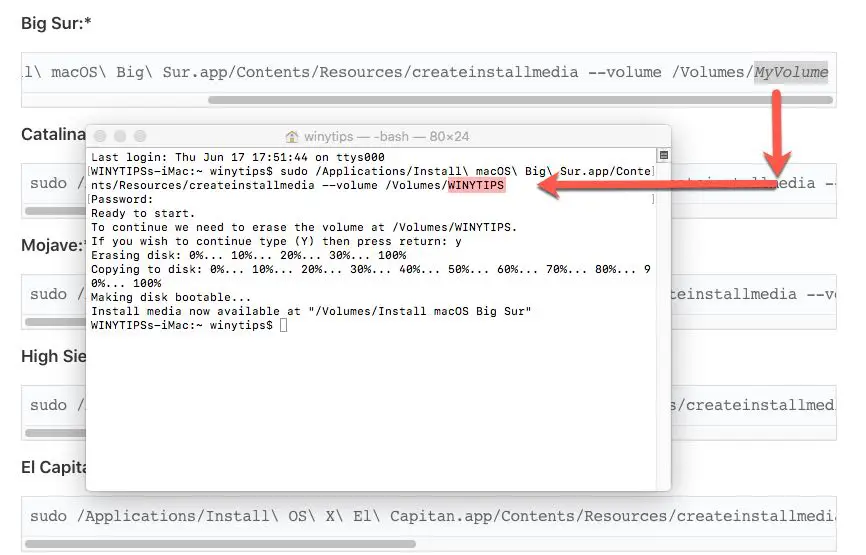866x555 pixels.
Task: Click the 'Copying to disk' progress line
Action: click(x=371, y=276)
